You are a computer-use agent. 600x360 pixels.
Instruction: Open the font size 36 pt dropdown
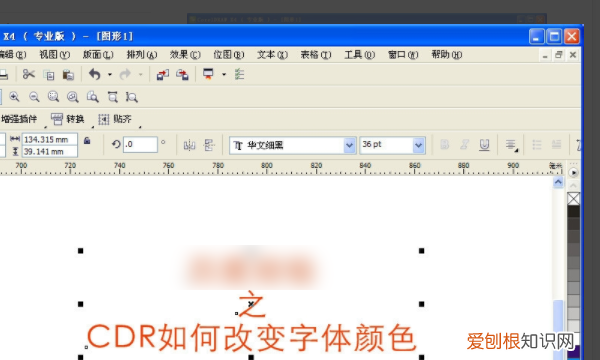(x=418, y=145)
